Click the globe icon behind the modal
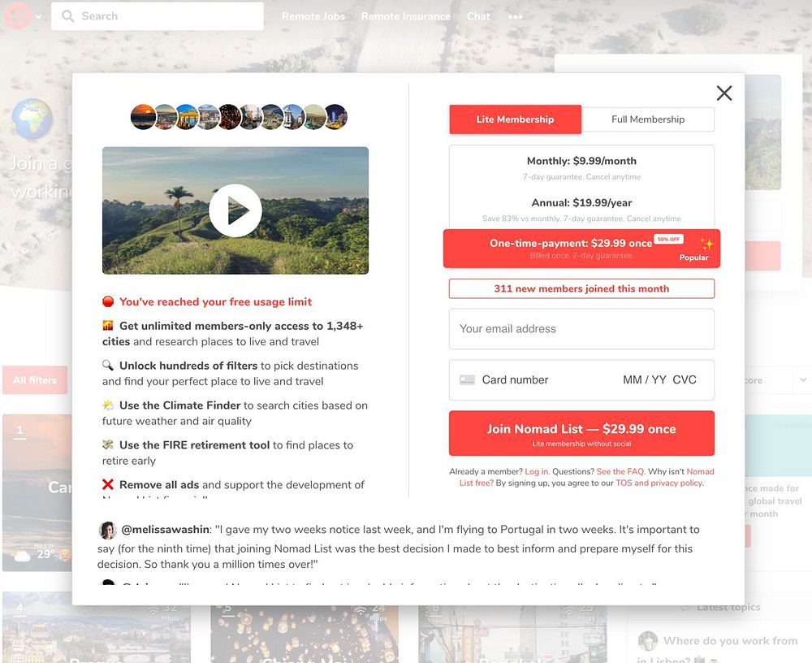 pos(32,119)
